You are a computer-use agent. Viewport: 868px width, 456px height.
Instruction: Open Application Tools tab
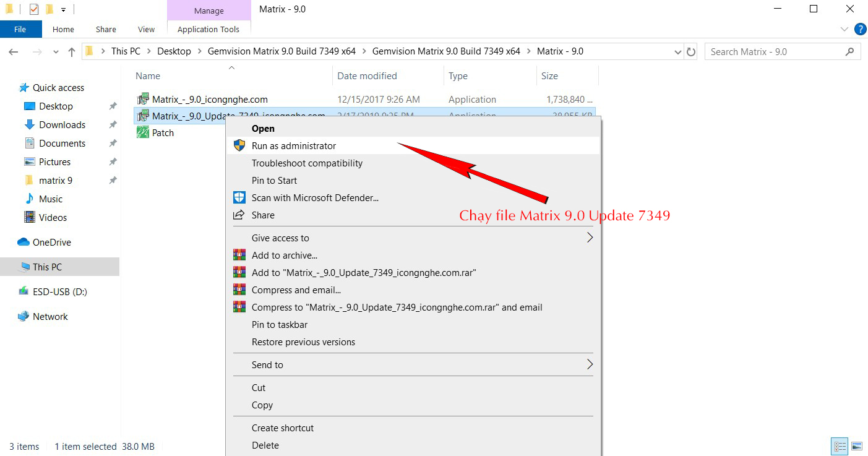[208, 29]
